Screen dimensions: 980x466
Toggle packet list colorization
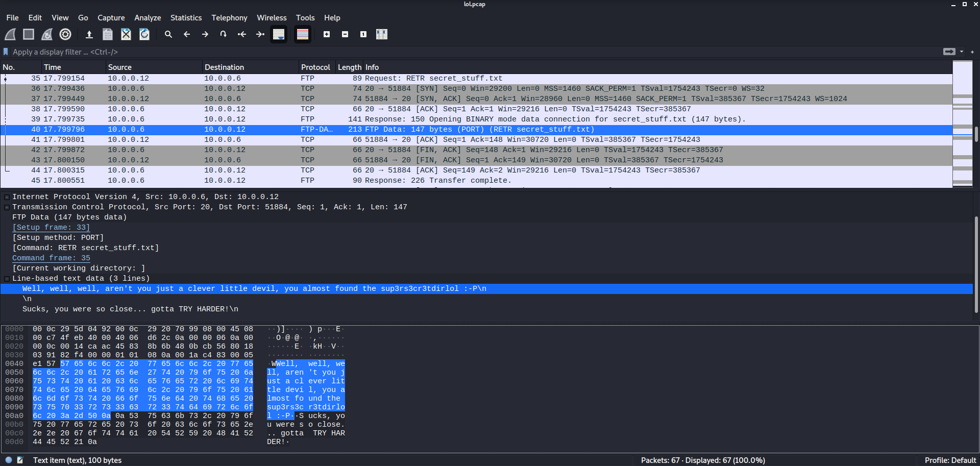coord(302,34)
